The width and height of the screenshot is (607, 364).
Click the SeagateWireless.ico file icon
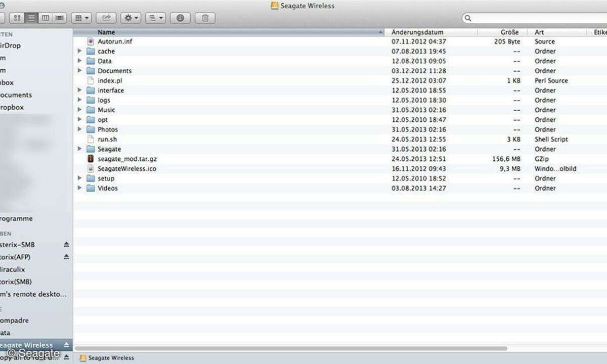click(91, 168)
